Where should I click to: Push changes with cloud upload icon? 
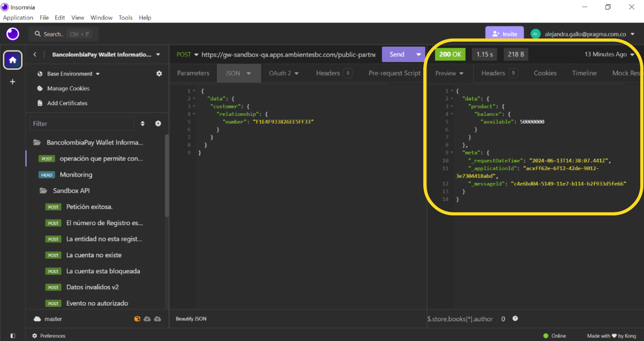[x=158, y=319]
